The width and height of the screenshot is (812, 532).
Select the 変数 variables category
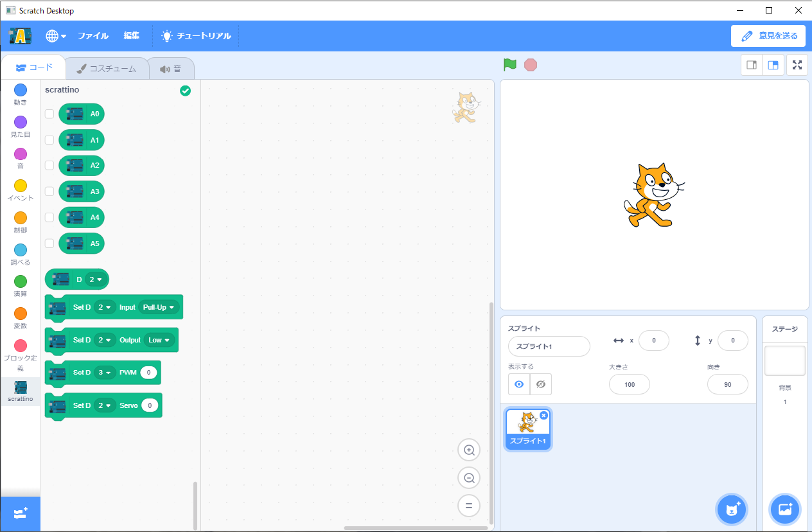[21, 318]
